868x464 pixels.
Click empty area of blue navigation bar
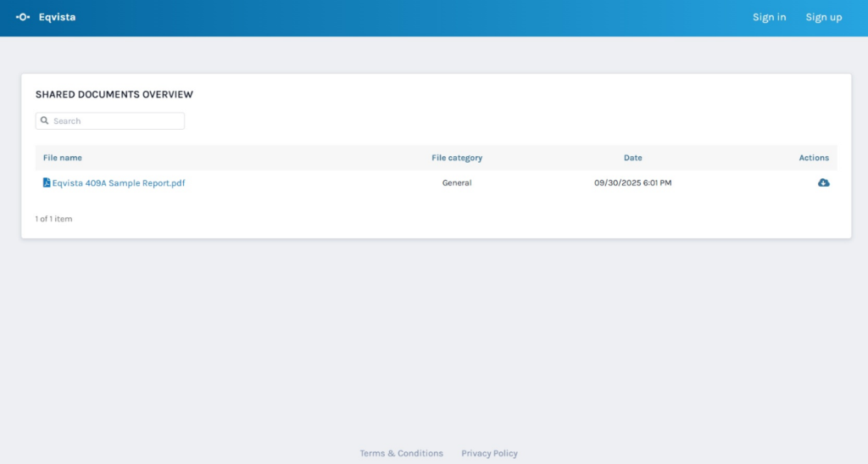(424, 17)
